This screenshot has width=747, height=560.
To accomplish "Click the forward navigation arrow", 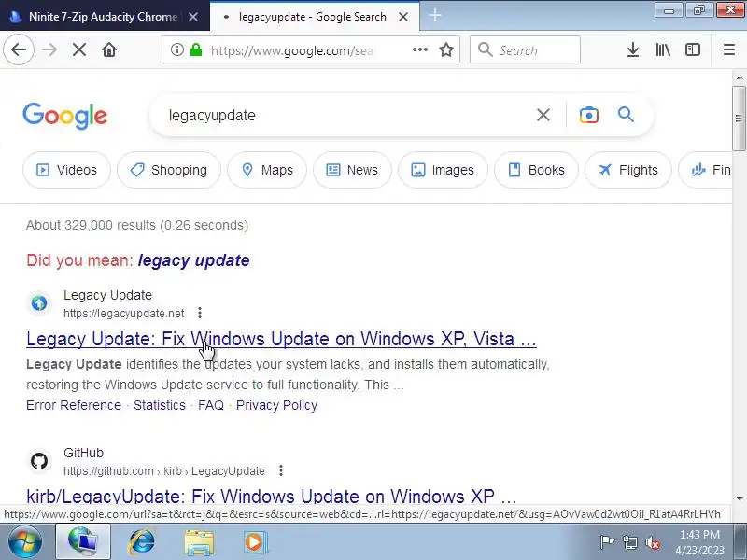I will click(49, 49).
